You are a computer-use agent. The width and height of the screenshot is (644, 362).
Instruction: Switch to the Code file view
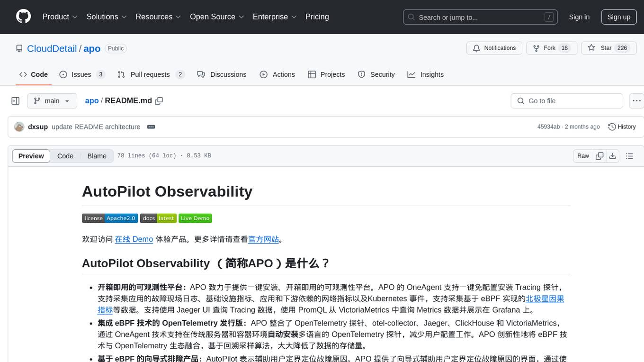(x=65, y=156)
